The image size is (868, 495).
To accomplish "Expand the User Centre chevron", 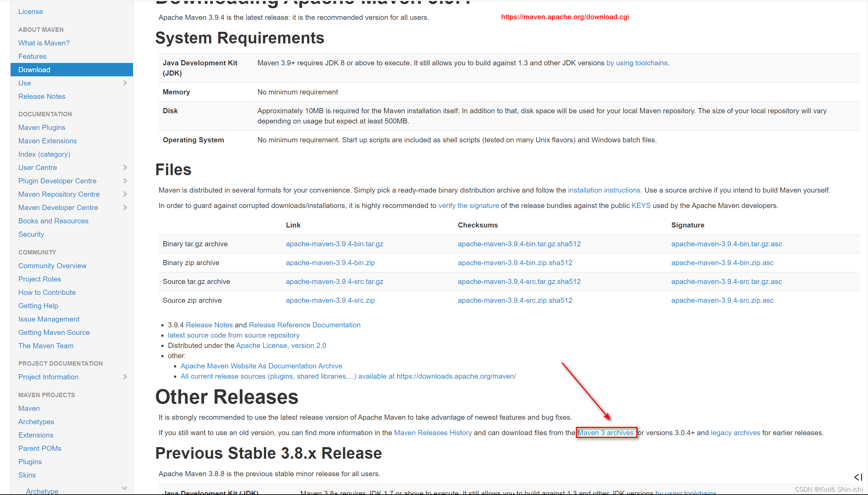I will (x=125, y=167).
